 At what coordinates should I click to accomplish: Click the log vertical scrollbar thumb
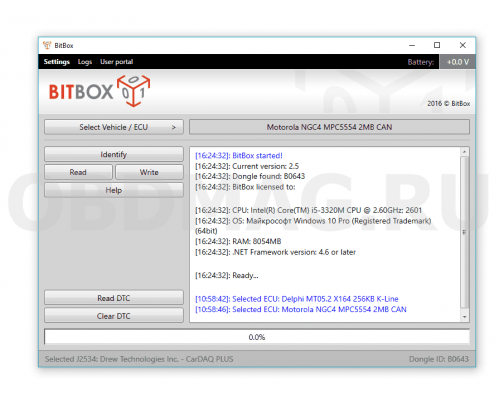(x=464, y=232)
